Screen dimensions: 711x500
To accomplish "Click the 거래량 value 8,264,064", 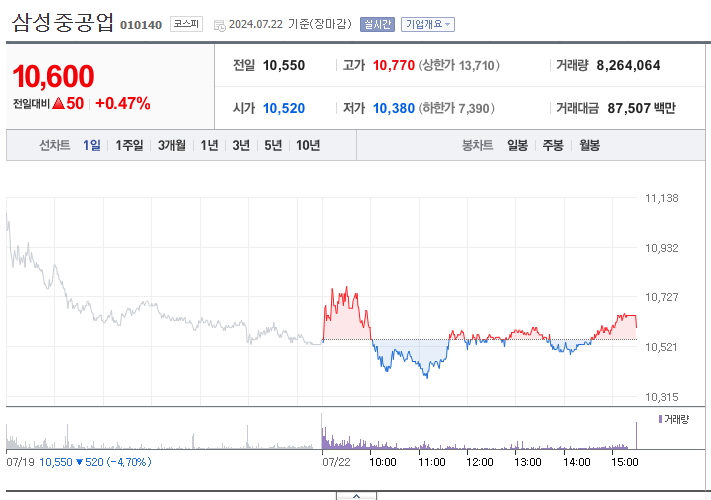I will coord(628,65).
